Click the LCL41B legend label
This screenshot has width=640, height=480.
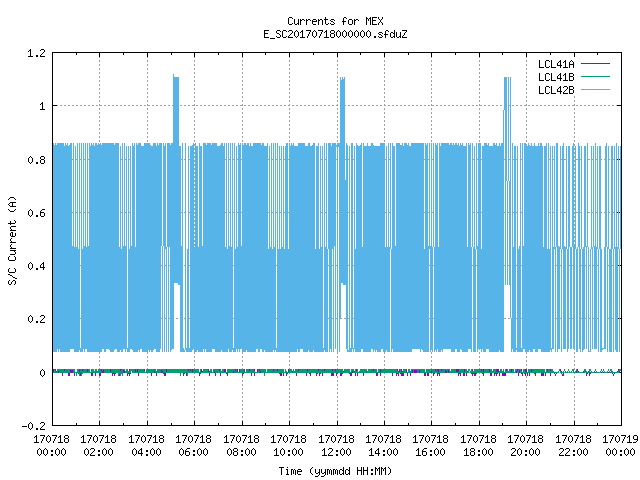(x=556, y=77)
